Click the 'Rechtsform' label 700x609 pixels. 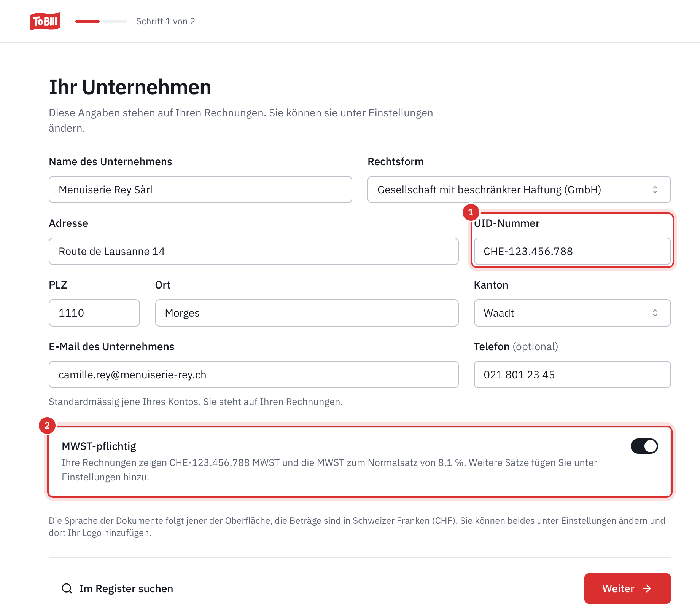click(x=396, y=161)
